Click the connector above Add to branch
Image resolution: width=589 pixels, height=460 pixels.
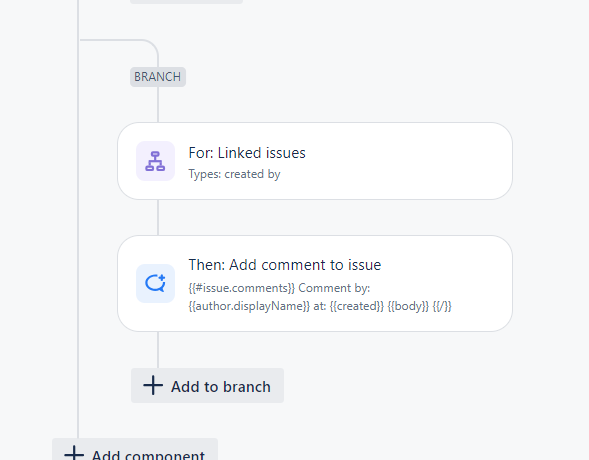pyautogui.click(x=158, y=350)
